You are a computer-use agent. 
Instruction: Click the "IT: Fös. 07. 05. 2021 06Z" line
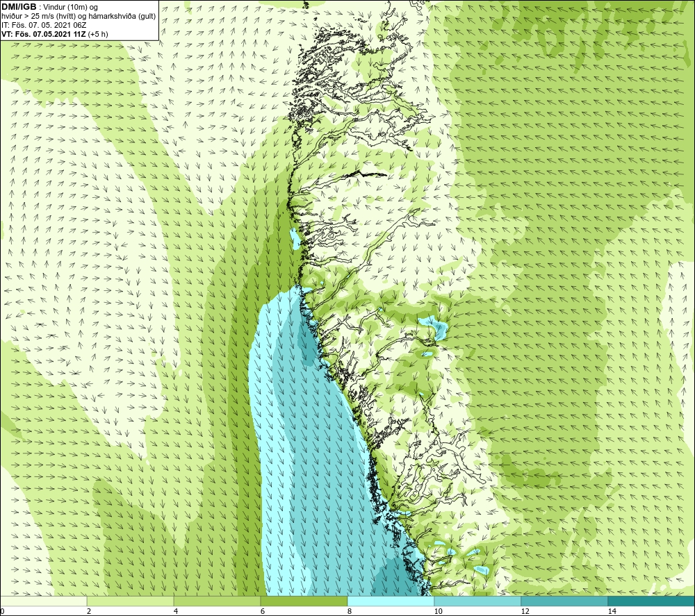tap(44, 25)
